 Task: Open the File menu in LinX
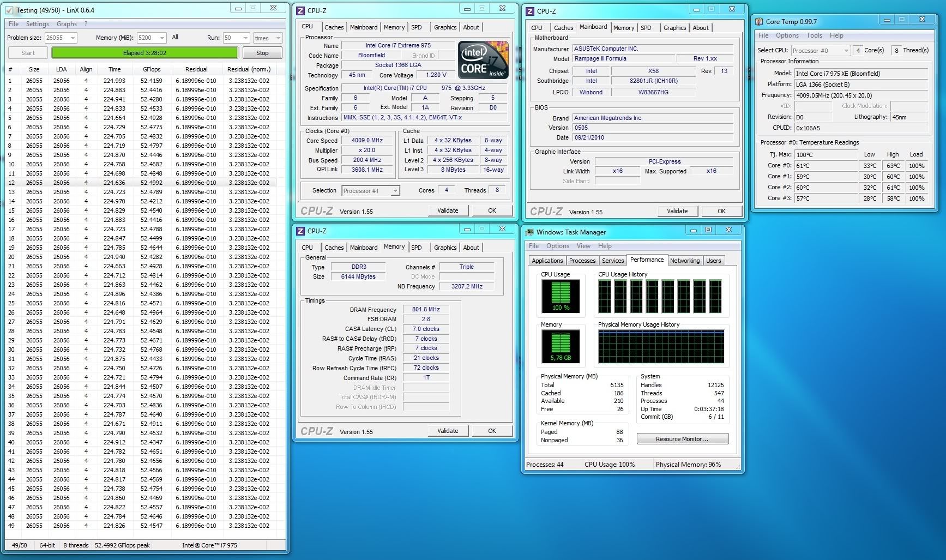(x=14, y=24)
